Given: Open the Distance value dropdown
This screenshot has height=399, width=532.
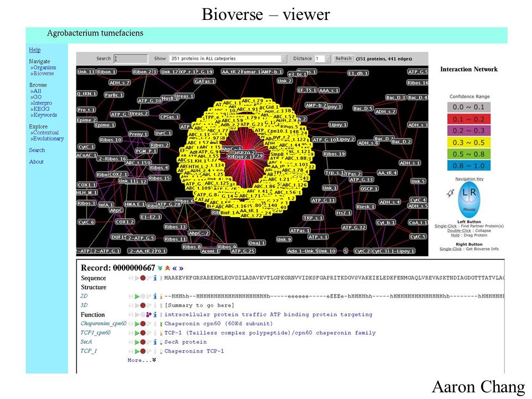Looking at the screenshot, I should click(x=323, y=59).
